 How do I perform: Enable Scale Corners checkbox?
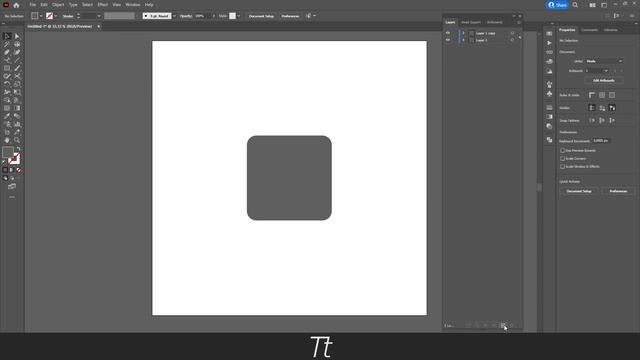[x=562, y=158]
